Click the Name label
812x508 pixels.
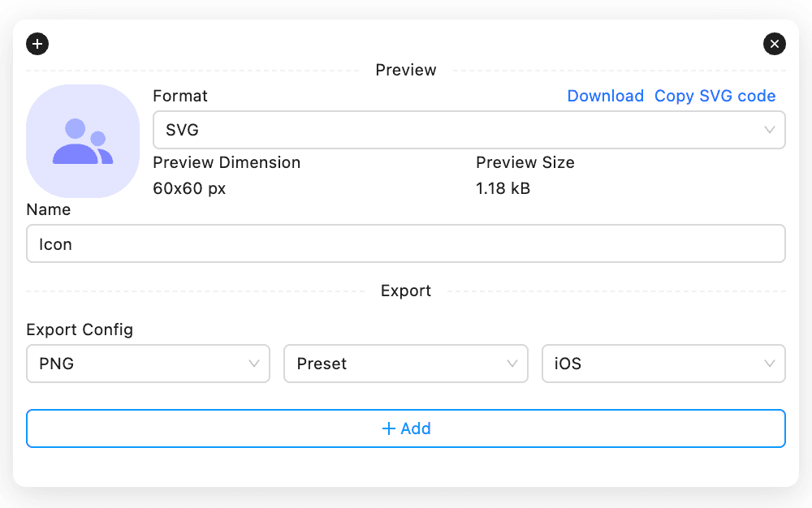click(48, 209)
